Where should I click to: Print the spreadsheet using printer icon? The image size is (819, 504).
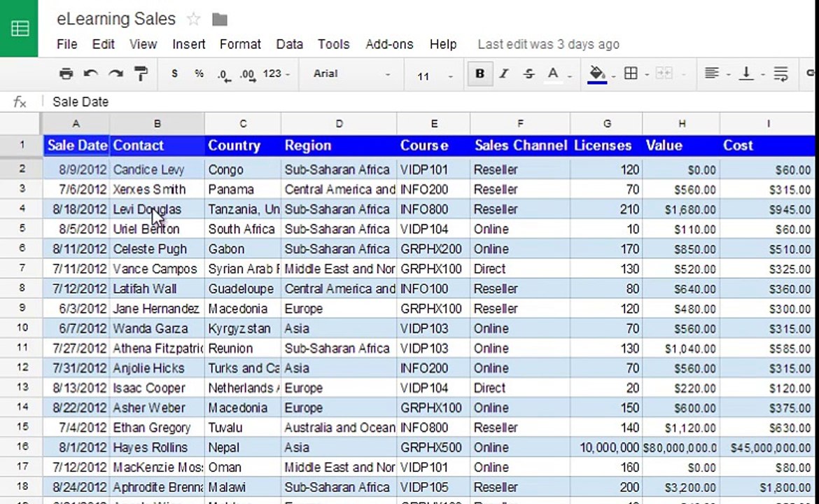66,73
